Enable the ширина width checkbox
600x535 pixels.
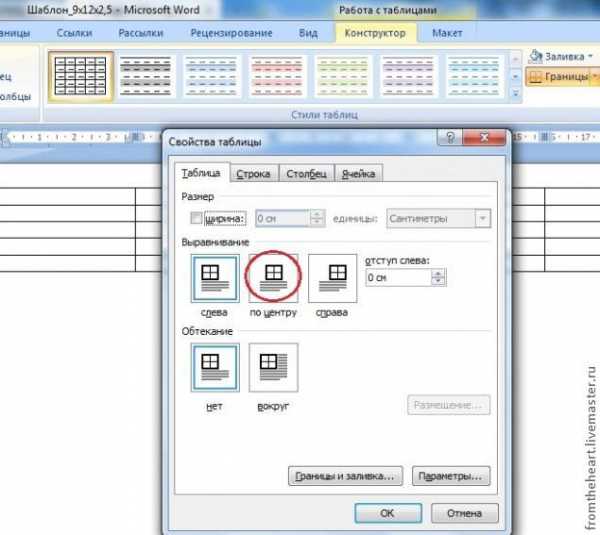tap(196, 218)
